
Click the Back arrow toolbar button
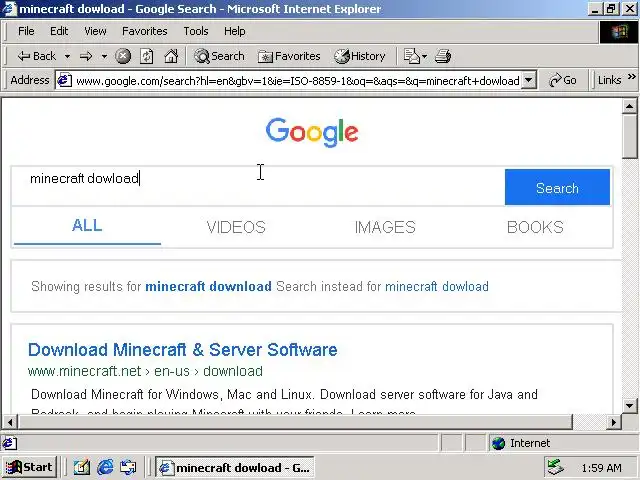pos(36,56)
